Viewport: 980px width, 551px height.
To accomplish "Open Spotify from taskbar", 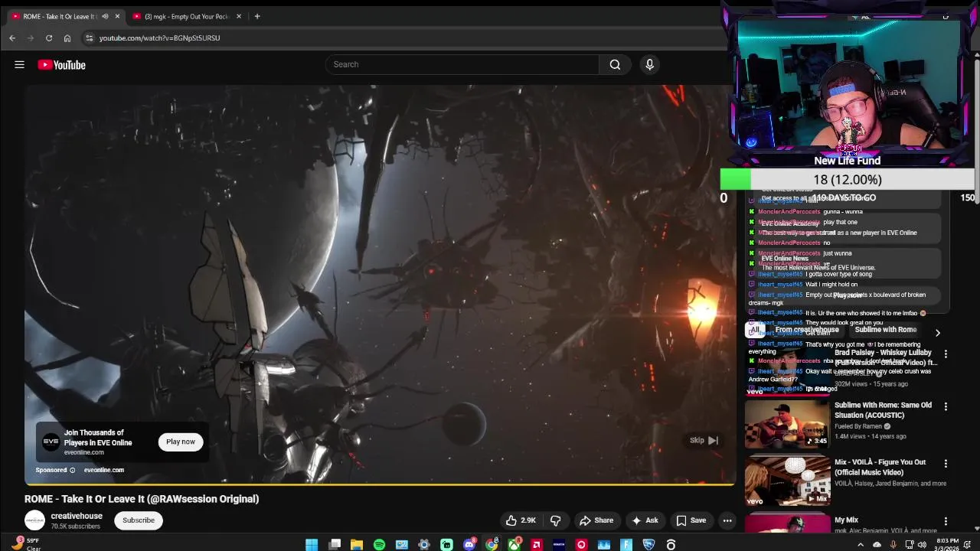I will pos(379,545).
